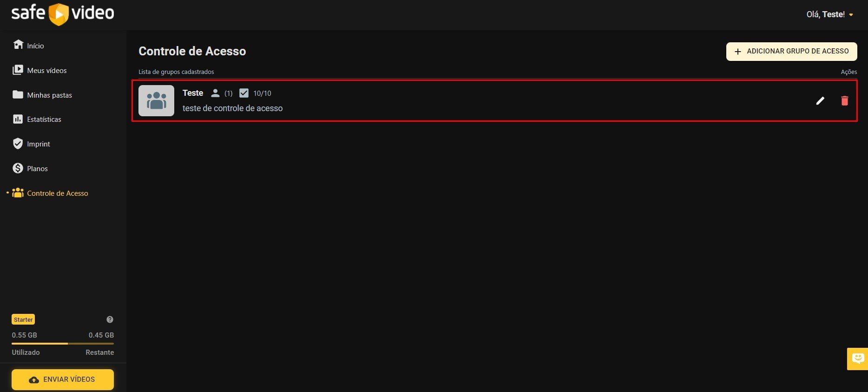
Task: Open the chat support widget icon
Action: [857, 359]
